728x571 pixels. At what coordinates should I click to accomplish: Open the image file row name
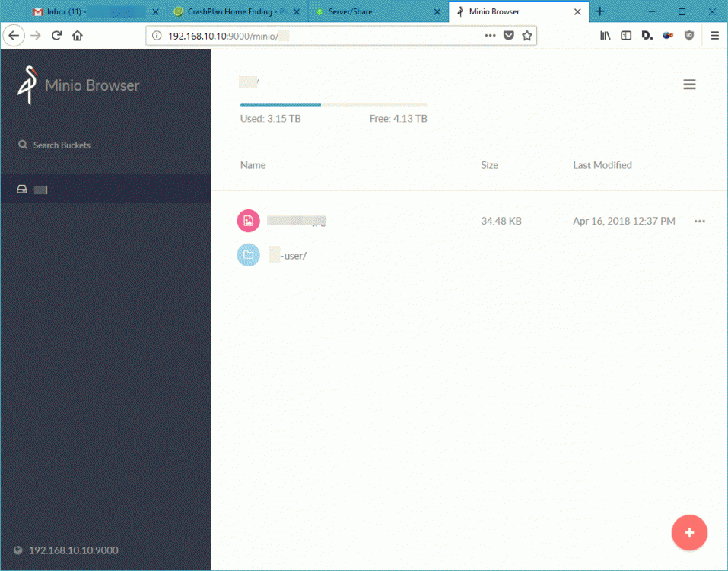click(x=297, y=221)
